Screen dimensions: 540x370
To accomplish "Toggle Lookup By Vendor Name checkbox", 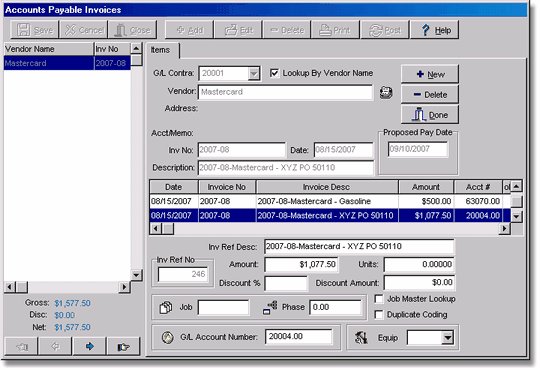I will pos(274,73).
